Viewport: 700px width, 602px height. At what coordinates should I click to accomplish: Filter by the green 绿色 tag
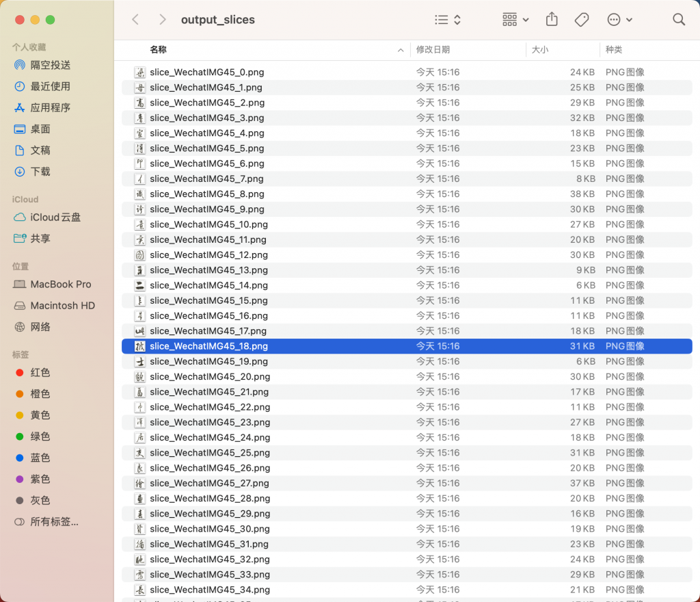pos(40,436)
